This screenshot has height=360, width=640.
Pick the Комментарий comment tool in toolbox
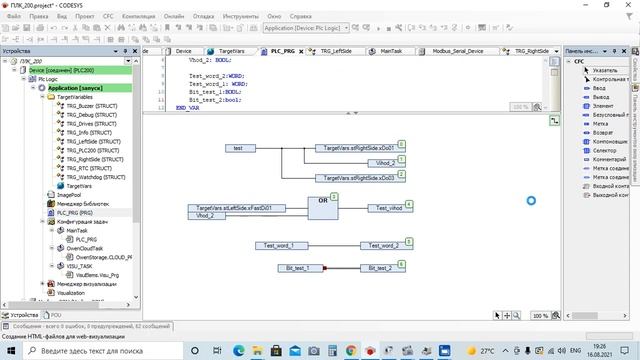click(x=604, y=160)
